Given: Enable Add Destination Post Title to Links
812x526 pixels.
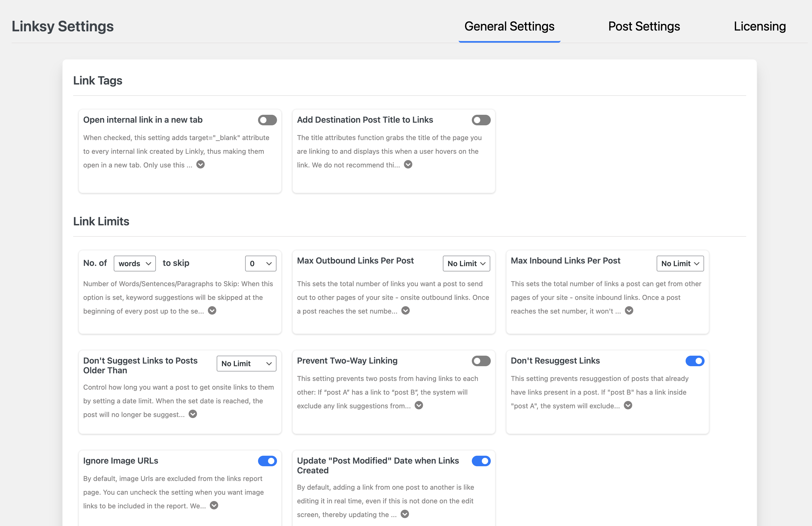Looking at the screenshot, I should pyautogui.click(x=481, y=120).
